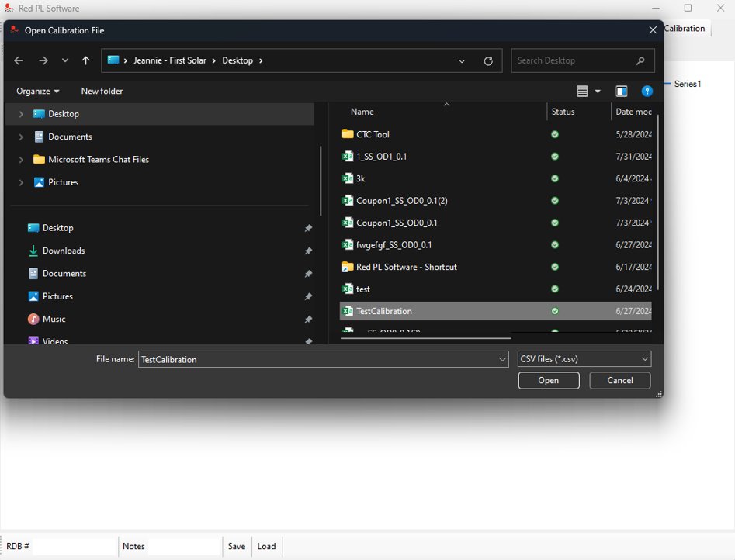Screen dimensions: 735x560
Task: Click the Open button
Action: tap(548, 380)
